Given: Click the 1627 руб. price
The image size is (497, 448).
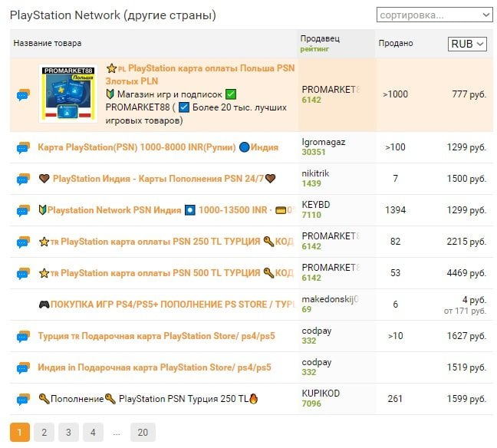Looking at the screenshot, I should point(466,336).
